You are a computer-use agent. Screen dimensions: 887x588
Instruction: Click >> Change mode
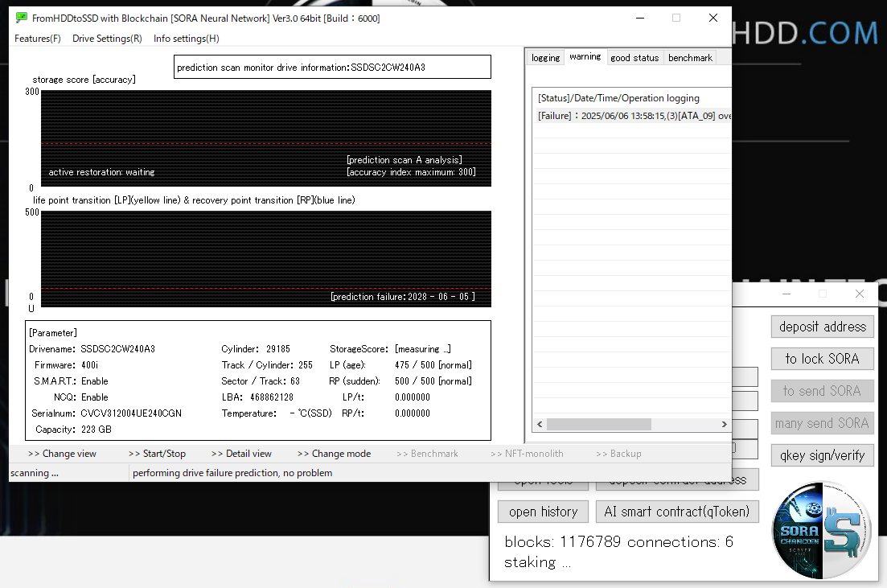(334, 454)
